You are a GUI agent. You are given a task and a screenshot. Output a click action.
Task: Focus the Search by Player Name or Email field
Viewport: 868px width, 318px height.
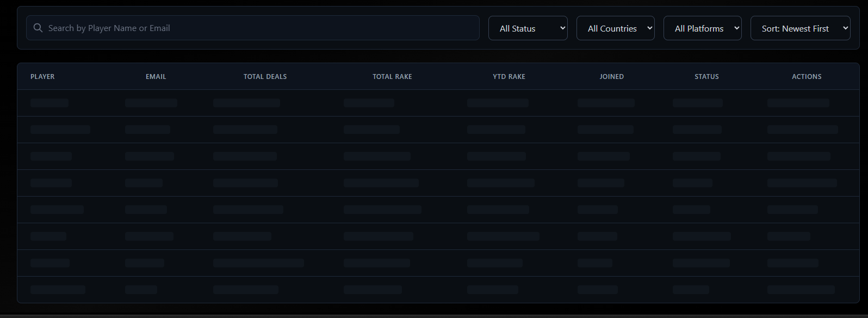pyautogui.click(x=253, y=28)
